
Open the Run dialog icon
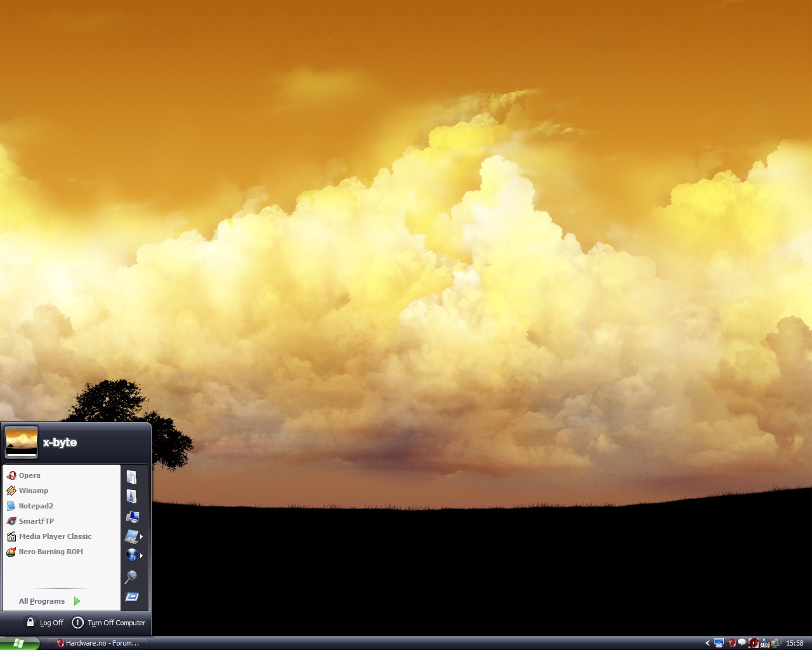pos(132,597)
